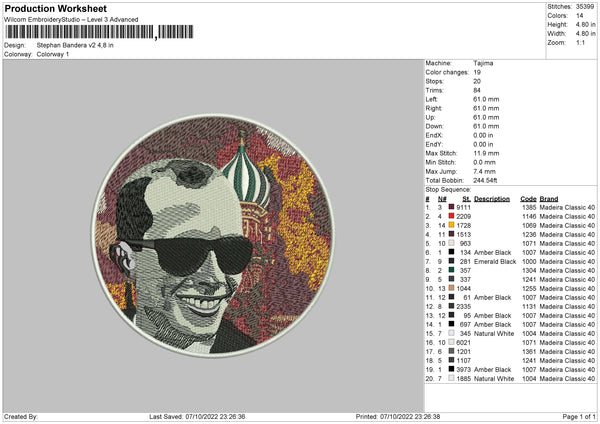Click design name 'Stephan Bandera v2 4,8 in'

tap(75, 45)
